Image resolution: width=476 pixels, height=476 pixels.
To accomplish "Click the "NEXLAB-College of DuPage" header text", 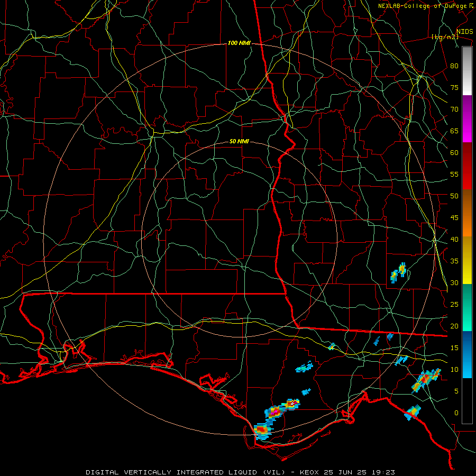I will [x=422, y=6].
